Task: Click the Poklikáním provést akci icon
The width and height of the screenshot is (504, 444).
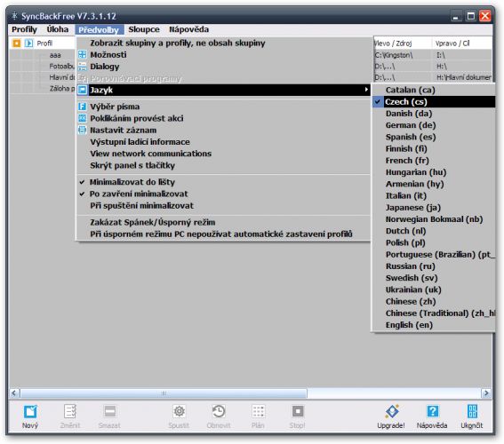Action: pyautogui.click(x=83, y=118)
